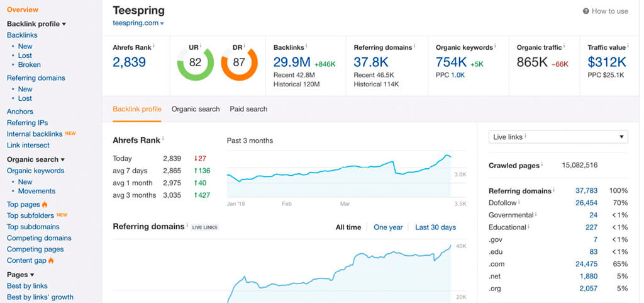Screen dimensions: 644x303
Task: Open Anchors in the sidebar
Action: 20,111
